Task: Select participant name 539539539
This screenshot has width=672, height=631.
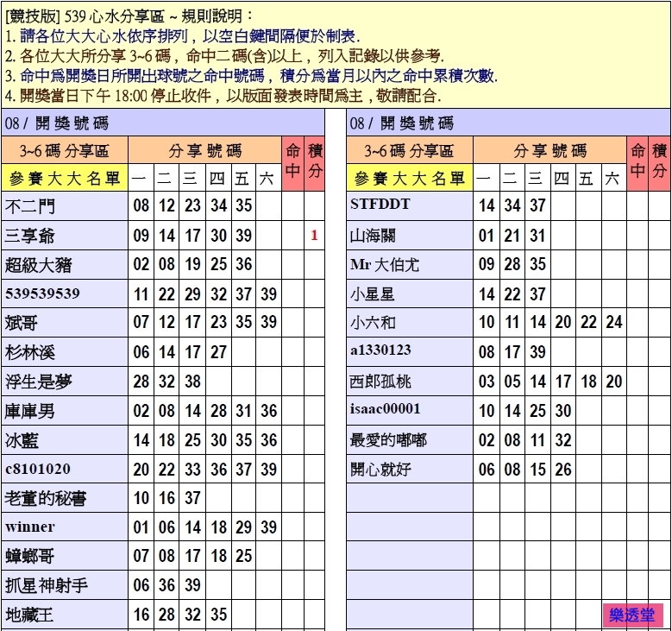Action: pos(42,293)
